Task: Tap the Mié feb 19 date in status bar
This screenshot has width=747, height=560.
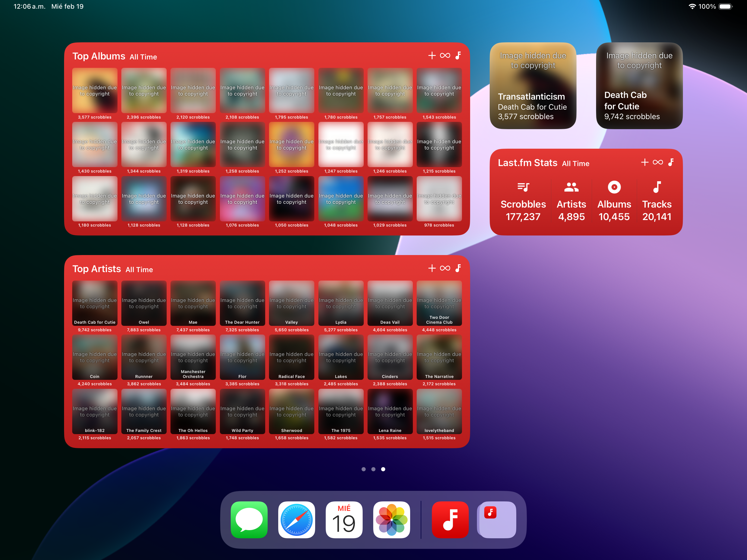Action: 67,7
